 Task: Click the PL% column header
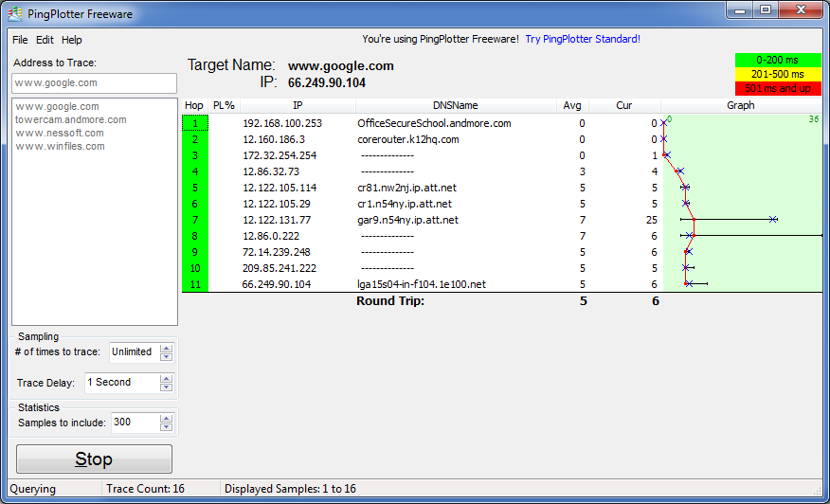coord(224,105)
